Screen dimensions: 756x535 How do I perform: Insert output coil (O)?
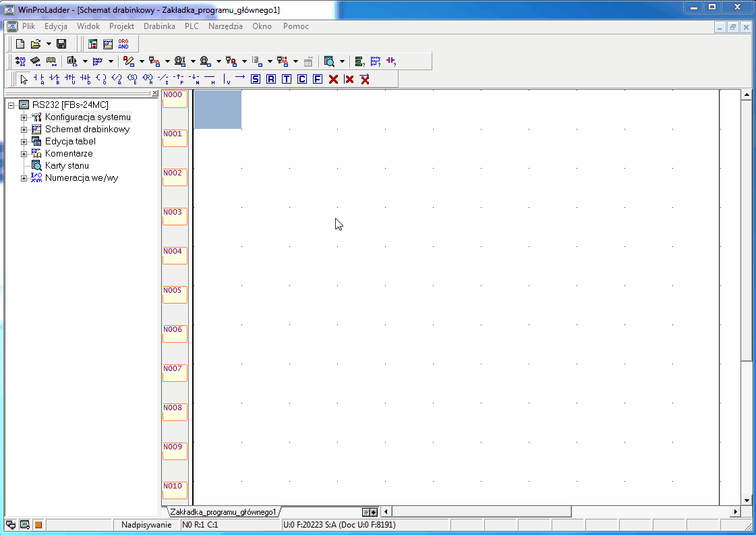[100, 79]
